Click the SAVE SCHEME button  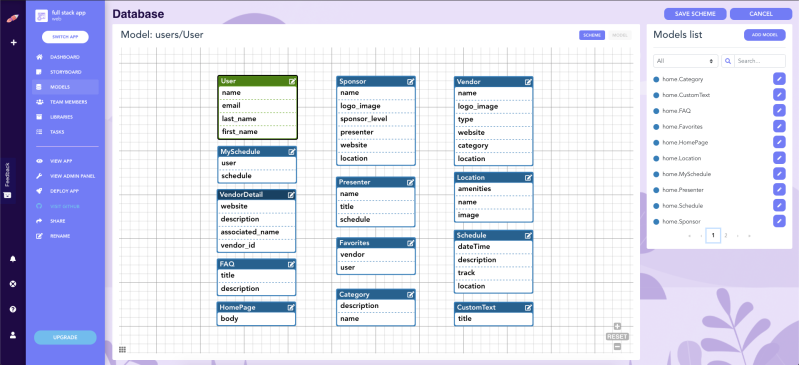(x=695, y=14)
